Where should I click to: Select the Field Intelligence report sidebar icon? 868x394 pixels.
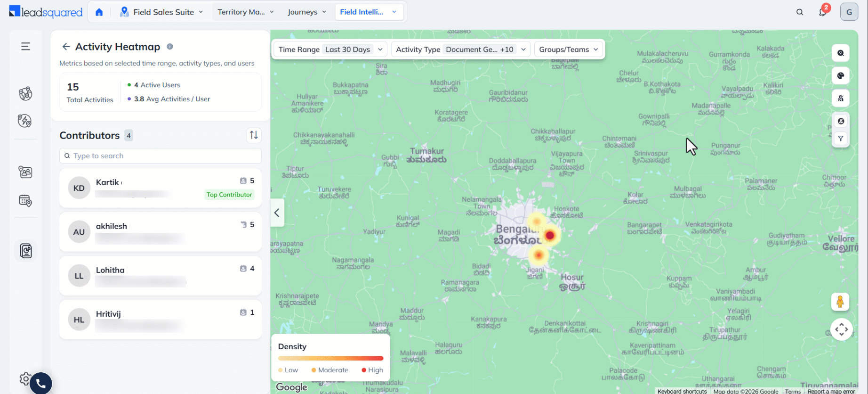[26, 251]
